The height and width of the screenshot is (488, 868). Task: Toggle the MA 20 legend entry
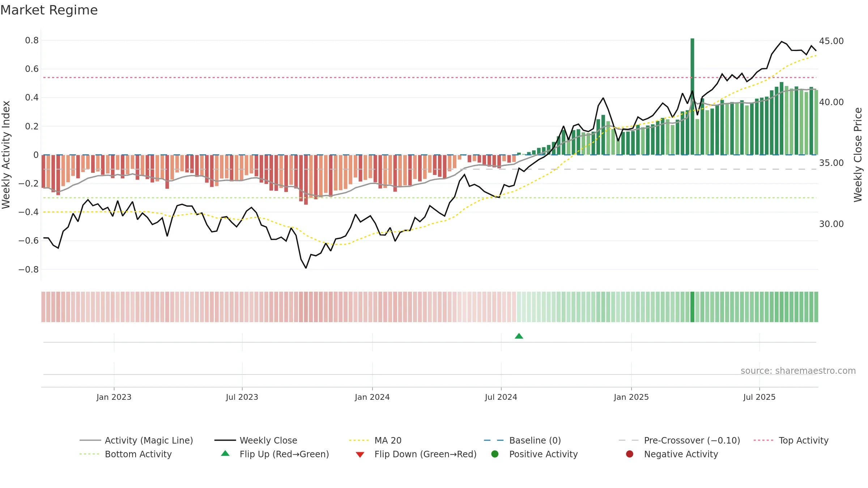(x=375, y=440)
